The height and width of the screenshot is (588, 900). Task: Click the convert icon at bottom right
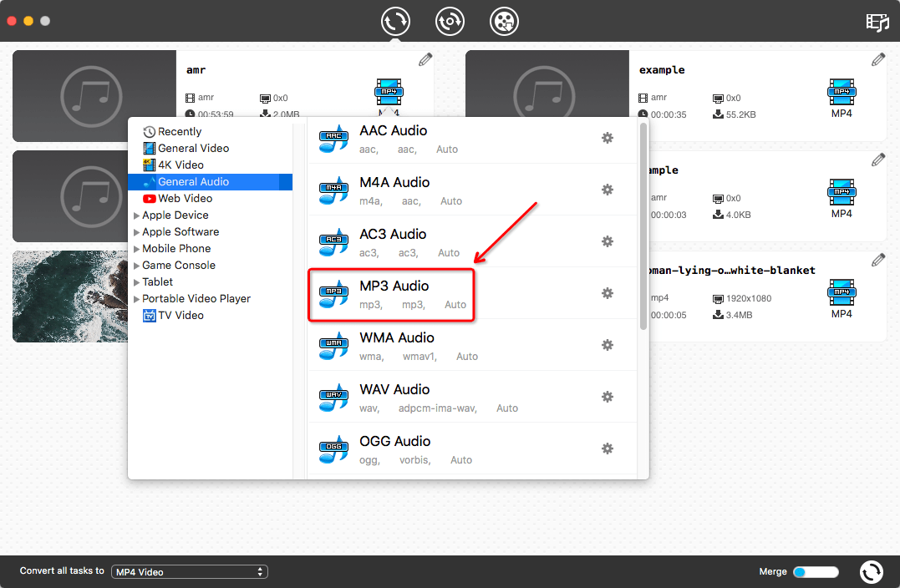[x=871, y=571]
